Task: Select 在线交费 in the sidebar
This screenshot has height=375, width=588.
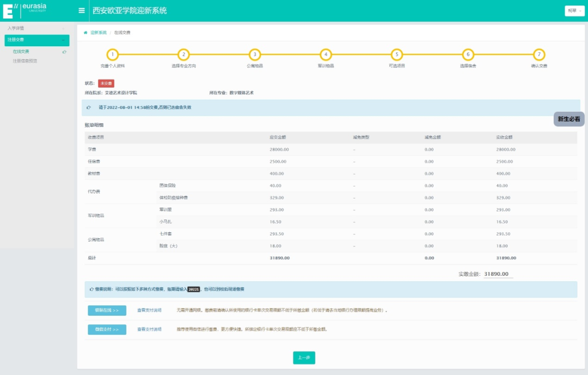Action: pyautogui.click(x=21, y=51)
